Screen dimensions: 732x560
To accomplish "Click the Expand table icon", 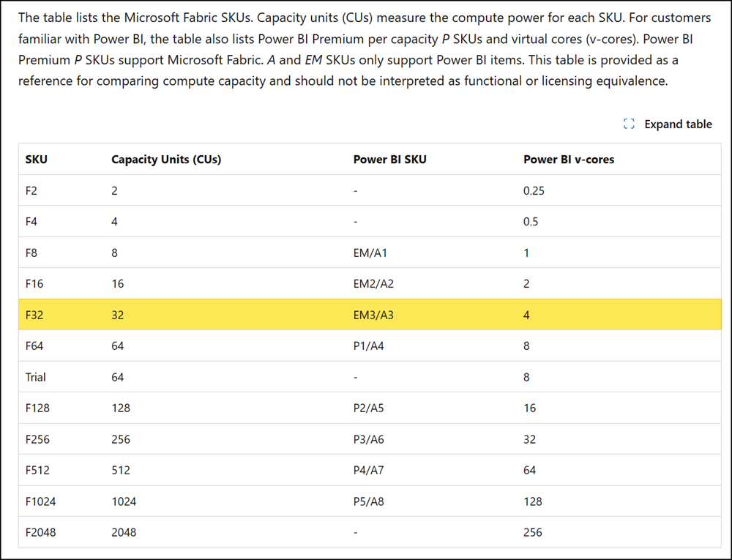I will (x=629, y=124).
